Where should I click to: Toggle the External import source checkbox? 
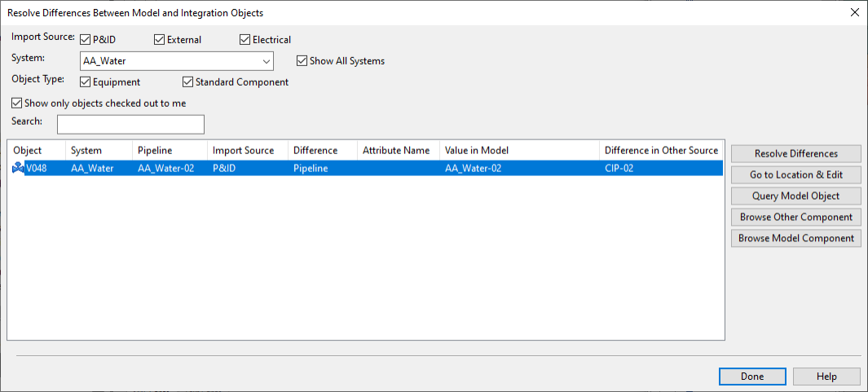159,39
